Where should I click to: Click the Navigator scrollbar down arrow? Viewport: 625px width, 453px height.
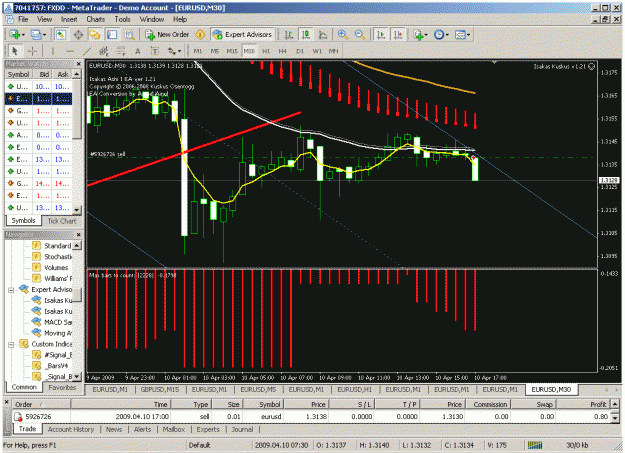[x=77, y=376]
